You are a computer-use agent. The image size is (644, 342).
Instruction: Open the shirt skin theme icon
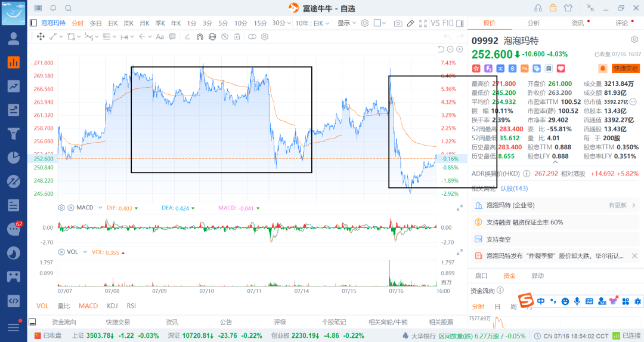568,8
